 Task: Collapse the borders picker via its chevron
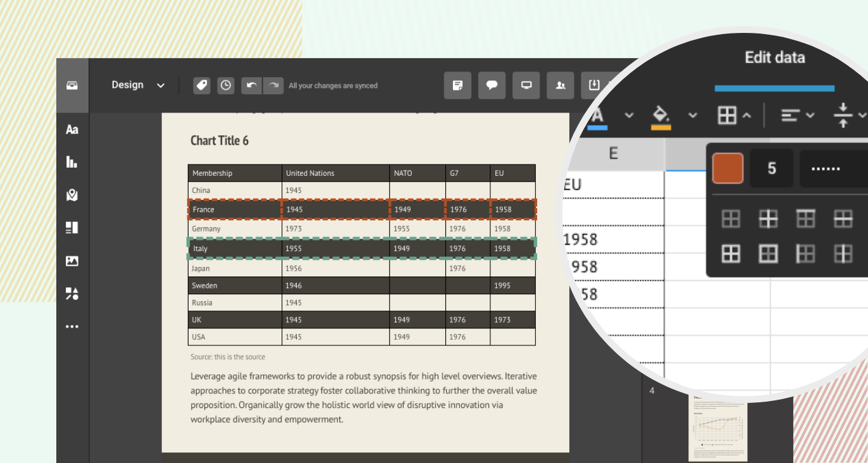tap(747, 115)
